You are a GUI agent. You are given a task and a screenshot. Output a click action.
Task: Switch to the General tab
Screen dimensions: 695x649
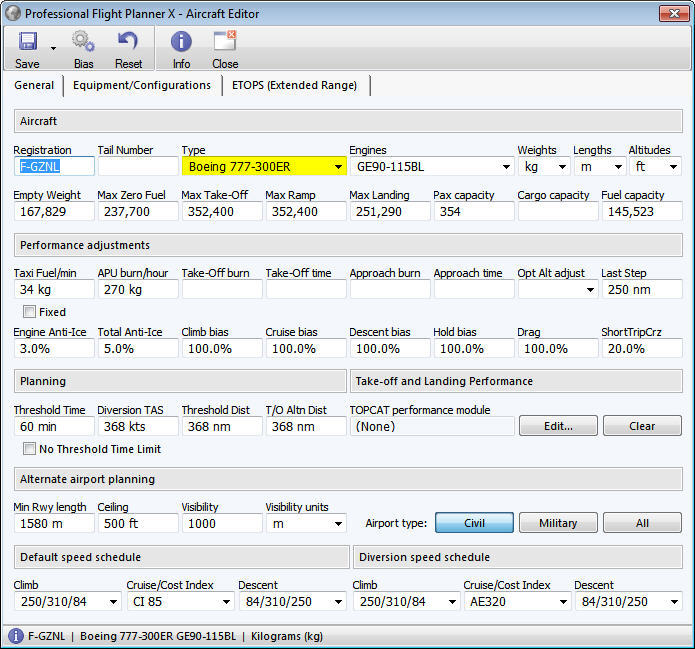coord(34,85)
